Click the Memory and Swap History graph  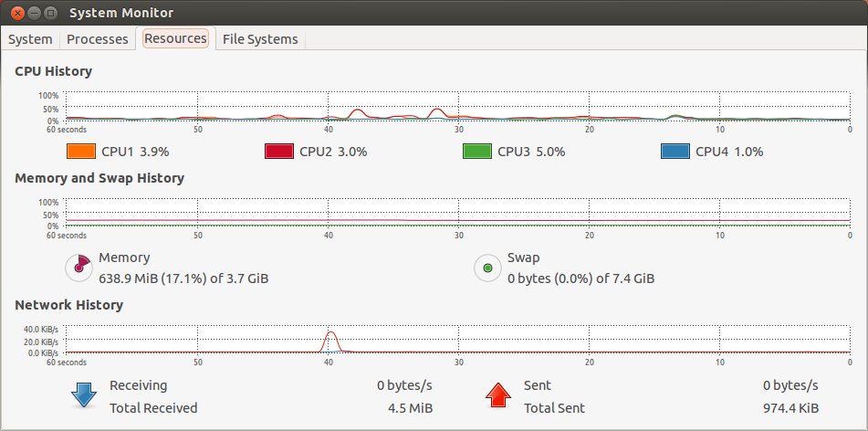[456, 212]
